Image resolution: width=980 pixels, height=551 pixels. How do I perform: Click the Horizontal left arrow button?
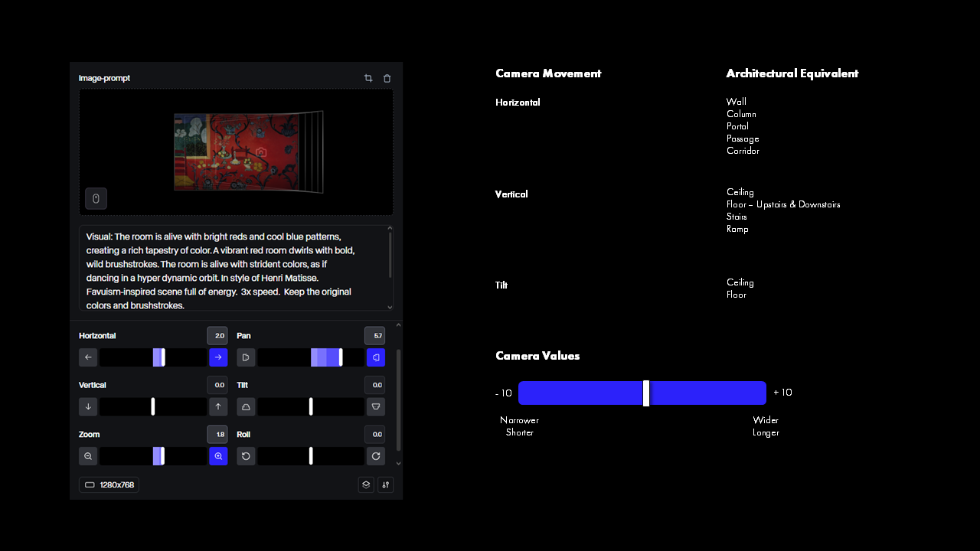(88, 357)
